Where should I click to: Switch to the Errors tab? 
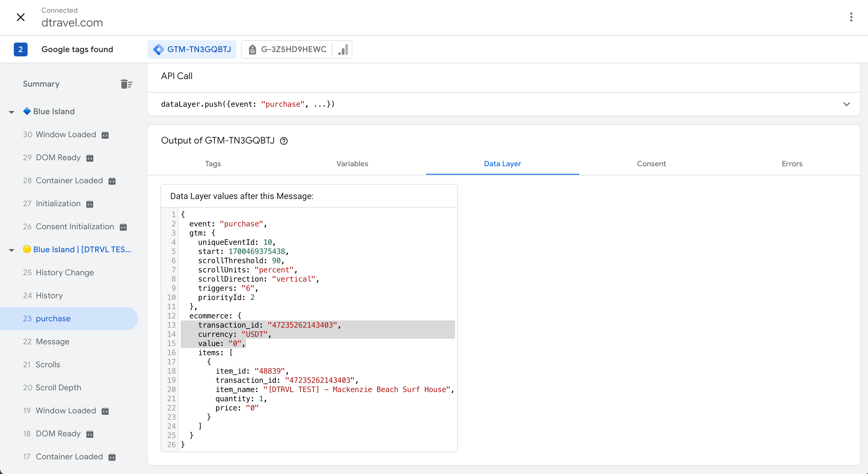792,164
